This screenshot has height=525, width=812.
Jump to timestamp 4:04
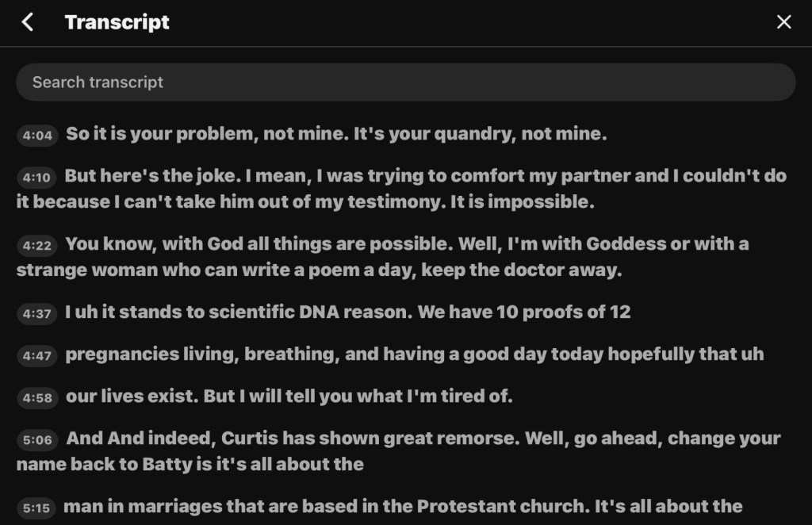click(37, 136)
